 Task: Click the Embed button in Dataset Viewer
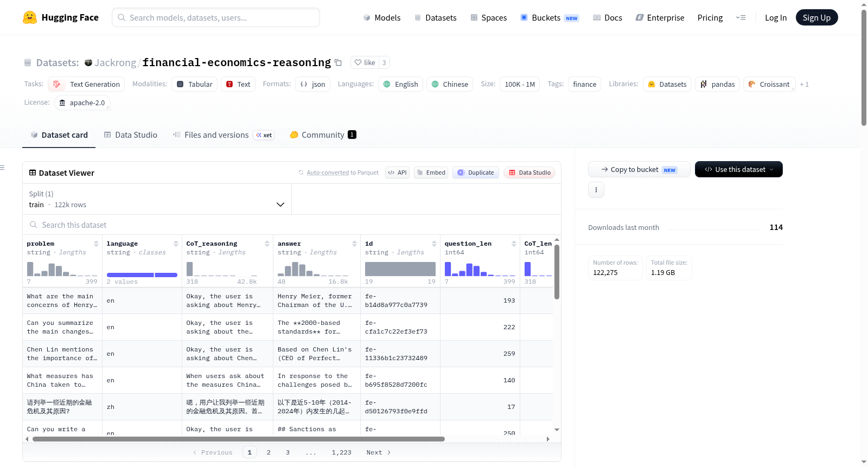[431, 172]
